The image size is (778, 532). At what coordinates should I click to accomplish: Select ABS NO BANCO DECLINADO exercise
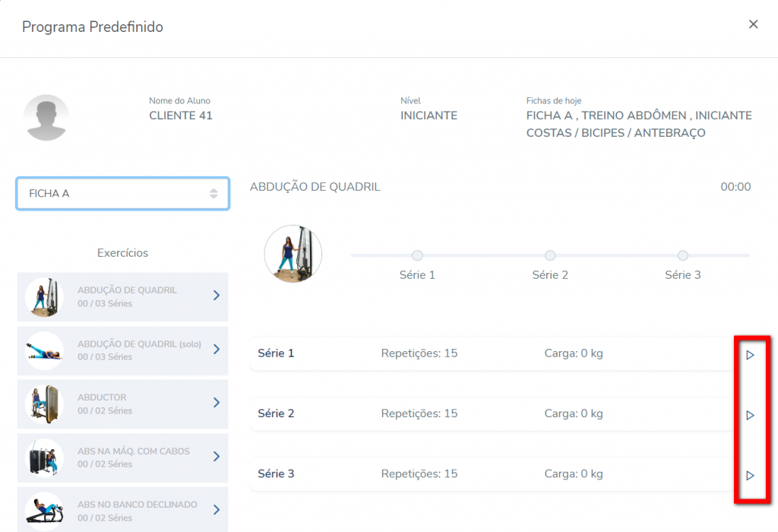(122, 510)
